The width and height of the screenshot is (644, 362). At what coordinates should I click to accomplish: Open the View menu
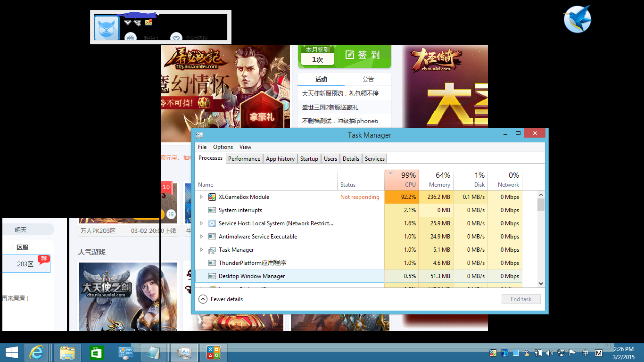tap(245, 147)
